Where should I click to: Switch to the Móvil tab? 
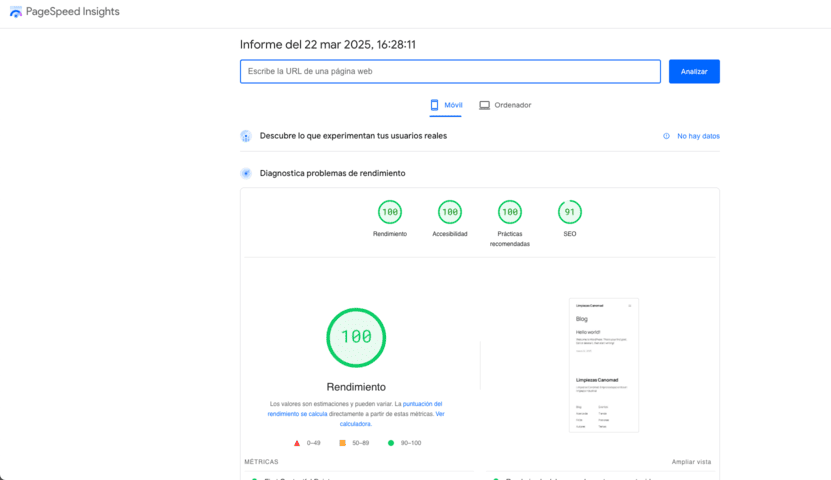click(x=446, y=105)
